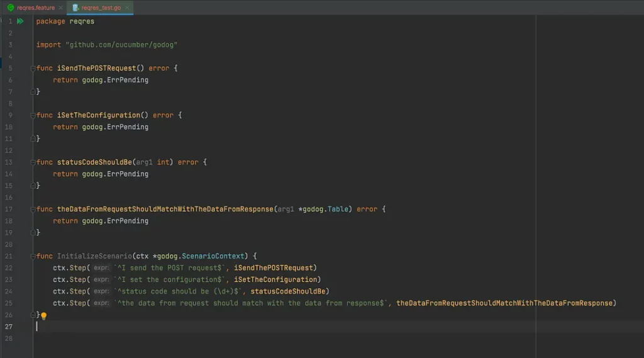
Task: Collapse theDataFromRequestShouldMatchWithTheDataFromResponse function
Action: 33,210
